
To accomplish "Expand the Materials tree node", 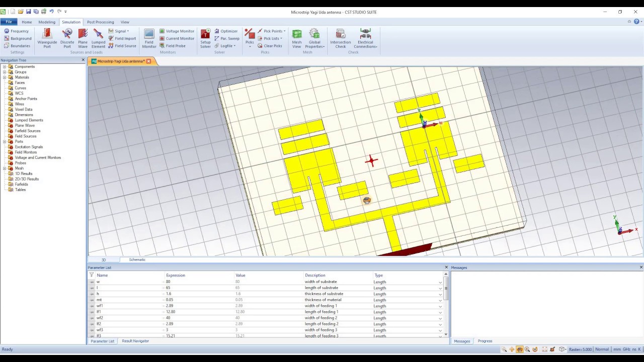I will (x=5, y=77).
